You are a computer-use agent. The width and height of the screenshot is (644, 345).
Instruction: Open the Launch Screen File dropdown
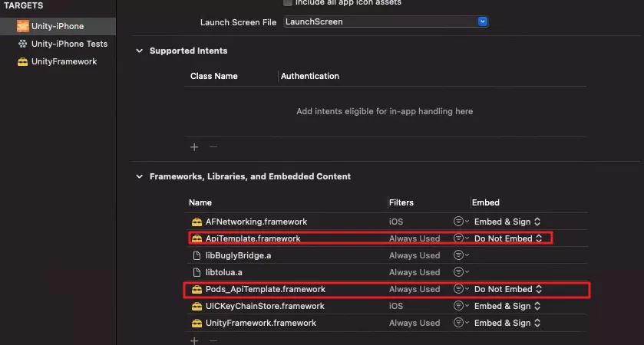click(483, 21)
